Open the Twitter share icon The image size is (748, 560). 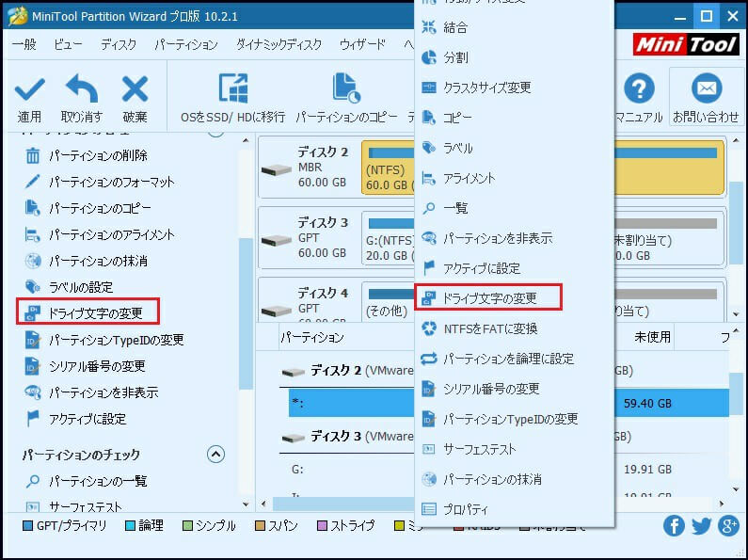point(701,526)
